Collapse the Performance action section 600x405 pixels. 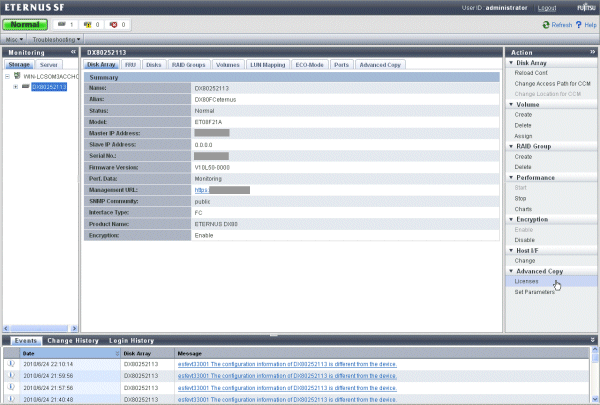pos(511,178)
